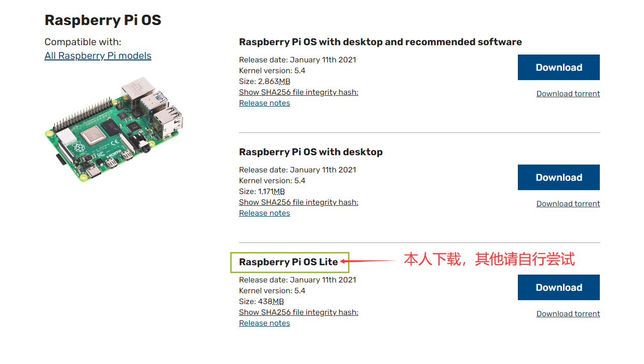
Task: Show SHA256 hash for OS Lite
Action: [298, 312]
